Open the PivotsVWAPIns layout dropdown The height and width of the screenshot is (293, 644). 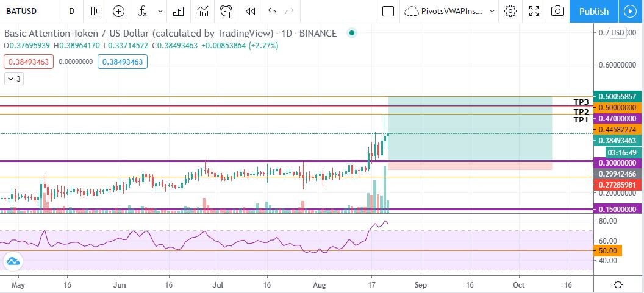pos(449,11)
